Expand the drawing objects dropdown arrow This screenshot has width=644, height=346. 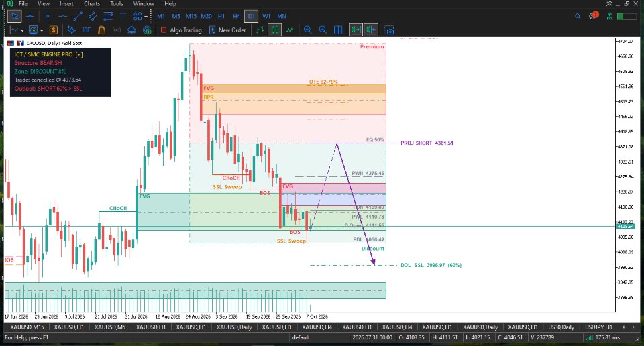[146, 17]
